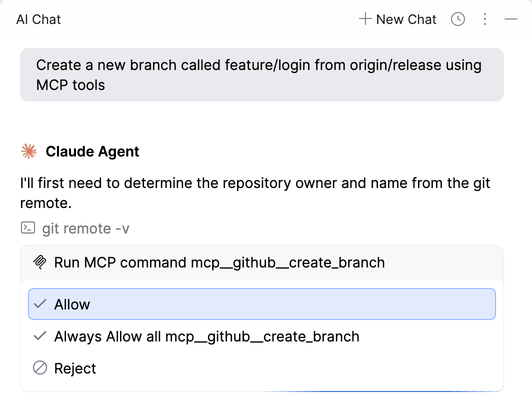Screen dimensions: 532x410
Task: Click the Reject circle-slash icon
Action: point(40,368)
